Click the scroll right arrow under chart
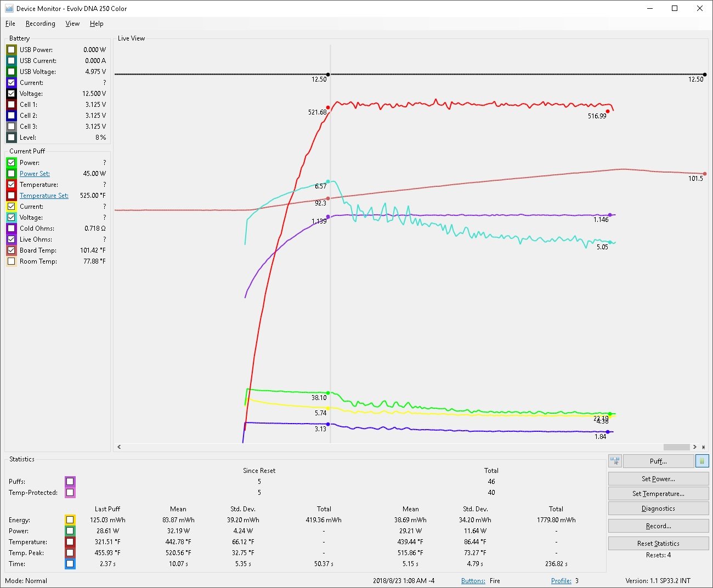The width and height of the screenshot is (713, 588). coord(695,447)
